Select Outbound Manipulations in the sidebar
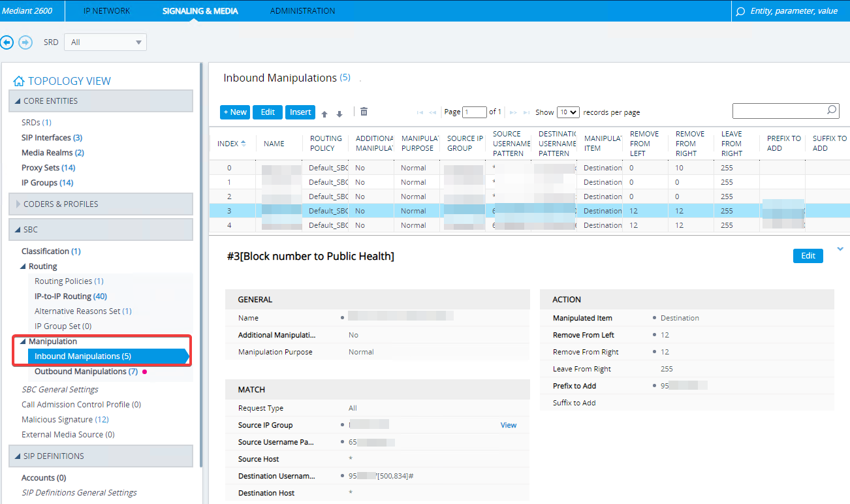Screen dimensions: 850x504 coord(80,371)
